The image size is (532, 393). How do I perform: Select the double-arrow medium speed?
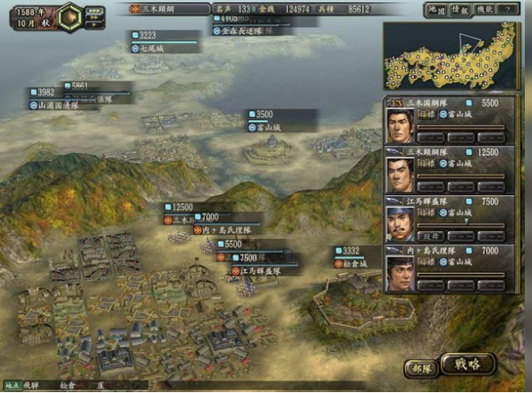click(x=95, y=18)
